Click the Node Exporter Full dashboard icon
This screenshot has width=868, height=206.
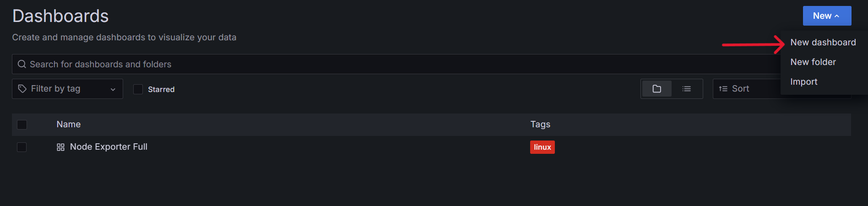click(x=60, y=147)
